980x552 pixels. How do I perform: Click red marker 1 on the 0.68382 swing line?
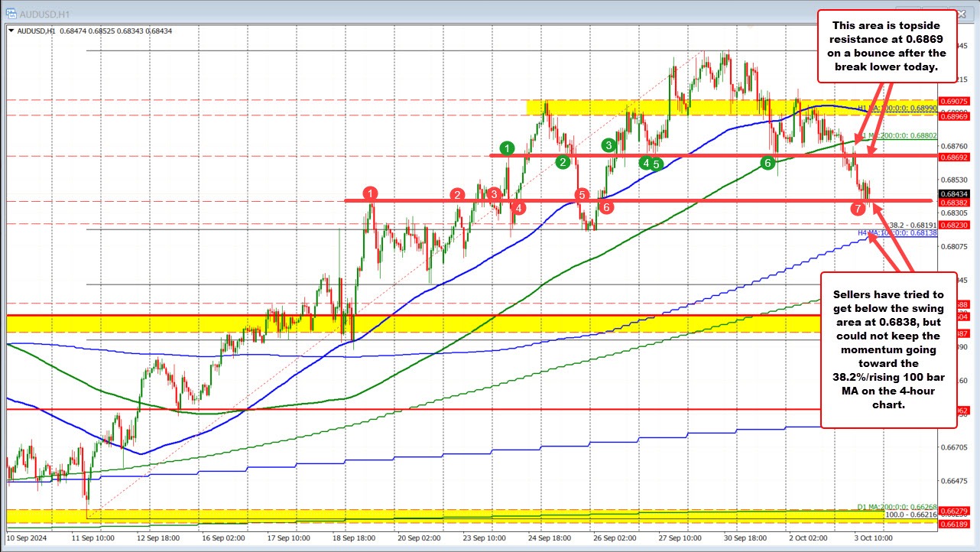pyautogui.click(x=372, y=195)
